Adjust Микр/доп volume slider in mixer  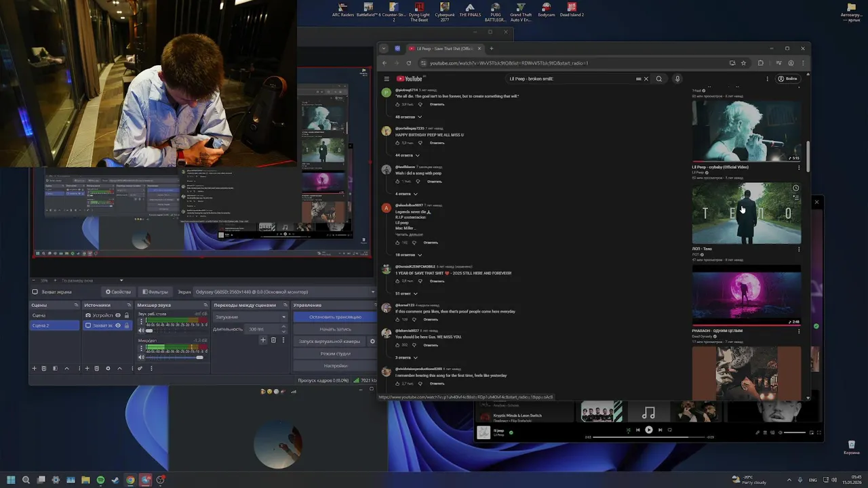[176, 357]
